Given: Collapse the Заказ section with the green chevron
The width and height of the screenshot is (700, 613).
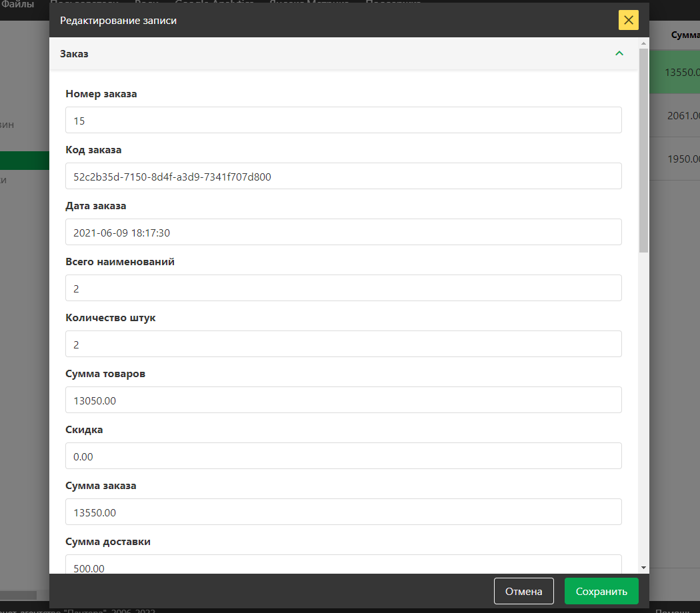Looking at the screenshot, I should point(619,54).
